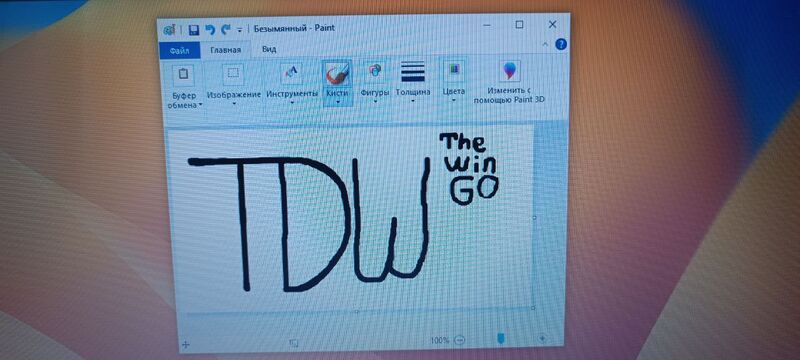Open the Paint help question mark

tap(561, 44)
